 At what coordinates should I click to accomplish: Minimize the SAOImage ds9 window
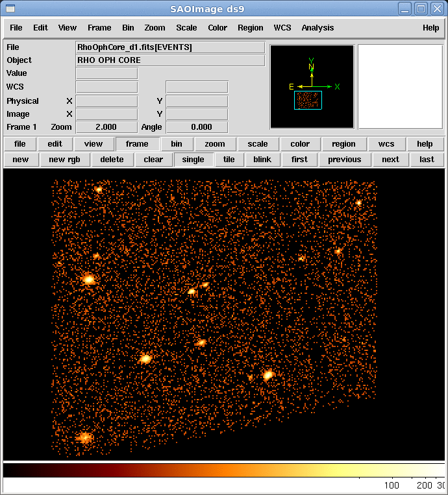[404, 9]
